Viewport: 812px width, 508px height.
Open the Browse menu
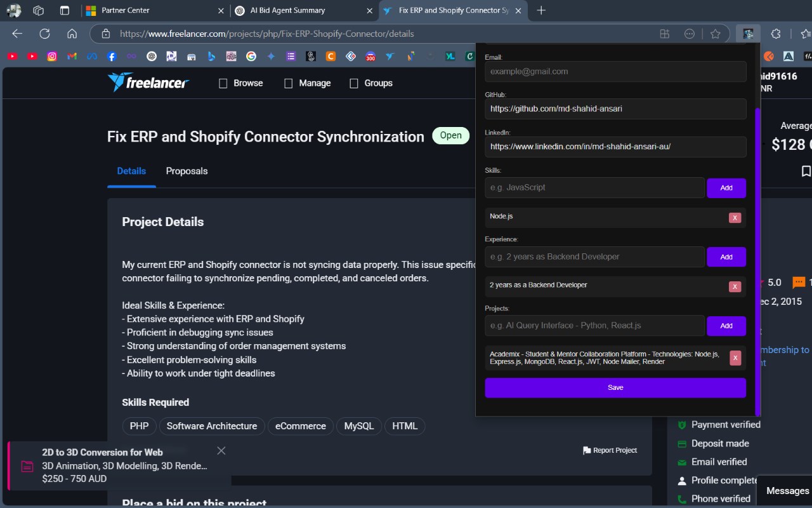click(241, 83)
